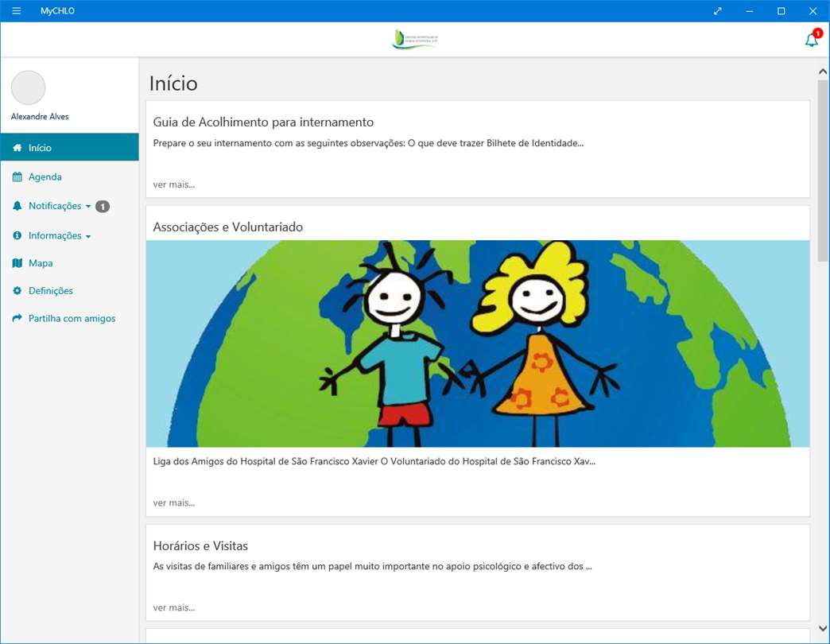The image size is (830, 644).
Task: Click the children and globe illustration
Action: [x=478, y=343]
